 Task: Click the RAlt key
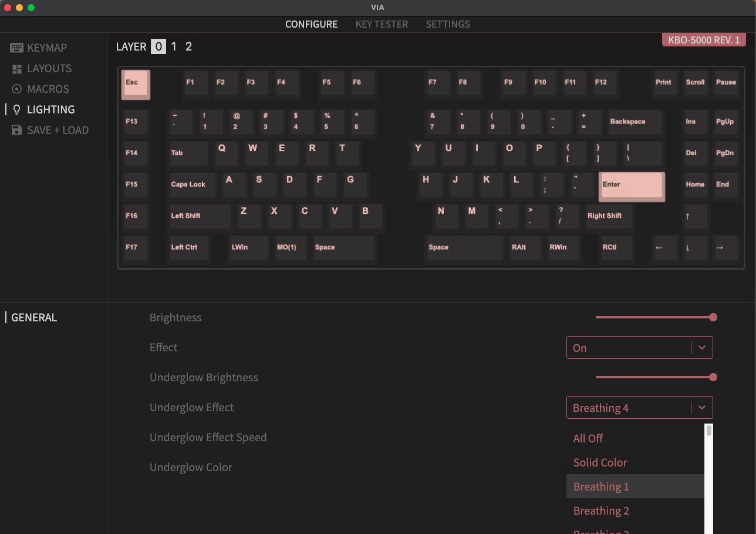pos(525,248)
